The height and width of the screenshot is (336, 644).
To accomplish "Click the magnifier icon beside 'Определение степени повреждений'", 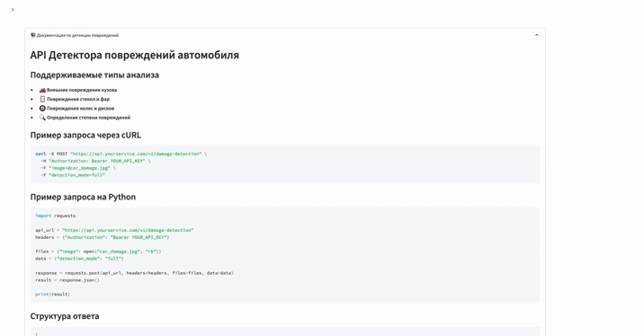I will tap(42, 118).
